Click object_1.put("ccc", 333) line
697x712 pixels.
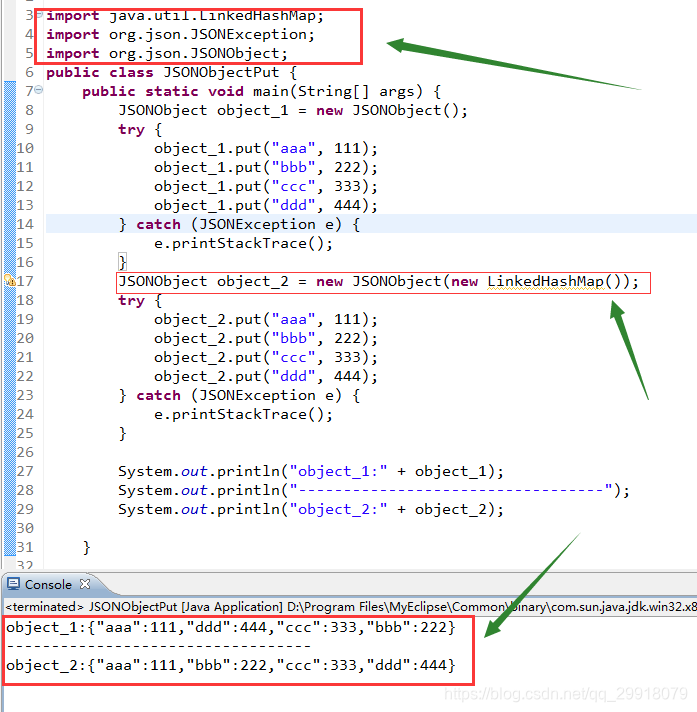coord(266,187)
